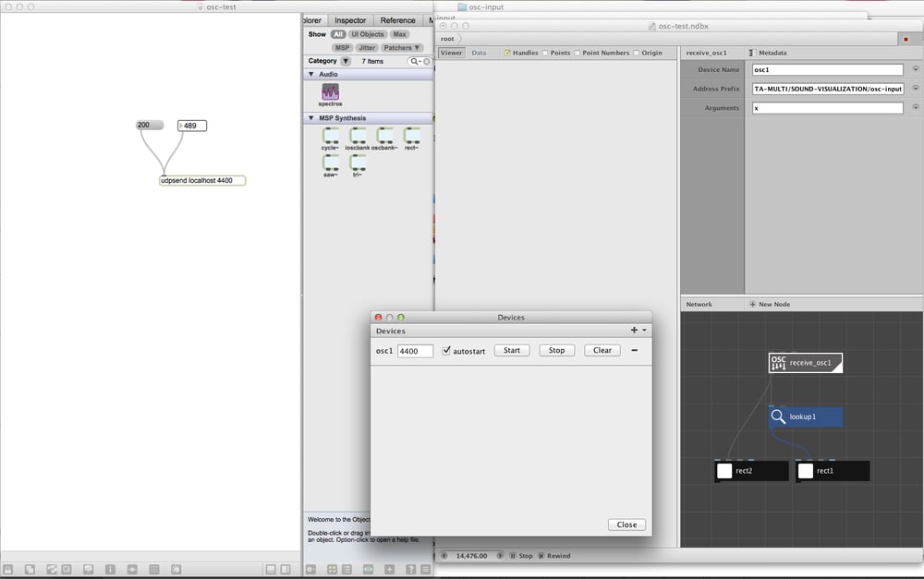Image resolution: width=924 pixels, height=579 pixels.
Task: Switch explorer to icon grid view
Action: (332, 570)
